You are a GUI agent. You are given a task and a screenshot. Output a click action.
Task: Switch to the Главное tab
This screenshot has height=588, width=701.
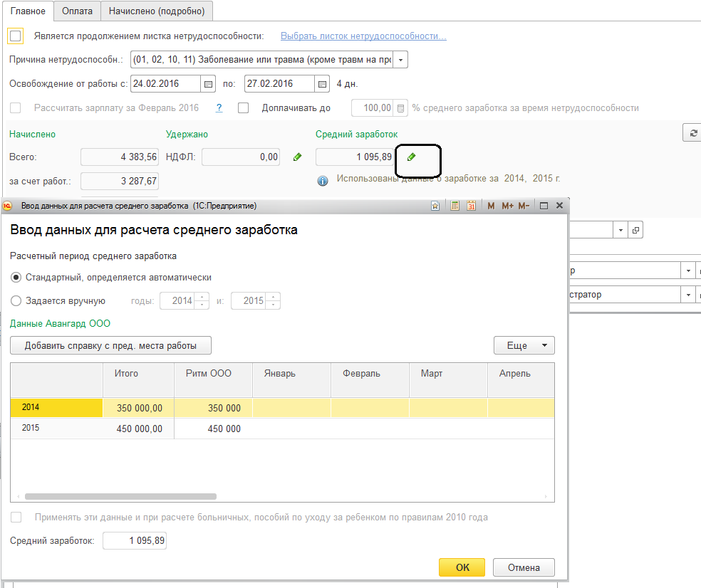click(x=28, y=11)
